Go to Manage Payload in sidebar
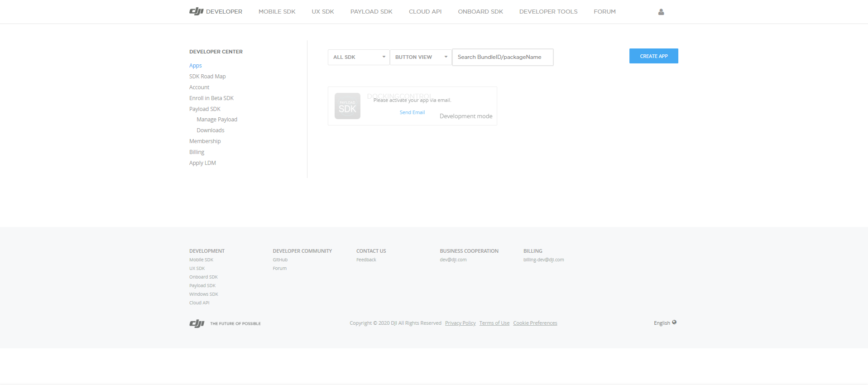Viewport: 868px width, 385px height. click(217, 120)
